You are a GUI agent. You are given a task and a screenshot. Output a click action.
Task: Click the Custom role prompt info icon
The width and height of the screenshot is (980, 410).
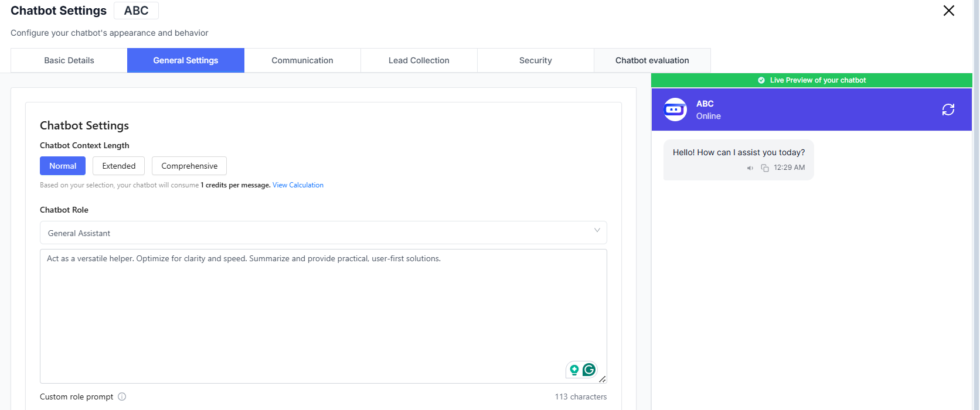[122, 397]
